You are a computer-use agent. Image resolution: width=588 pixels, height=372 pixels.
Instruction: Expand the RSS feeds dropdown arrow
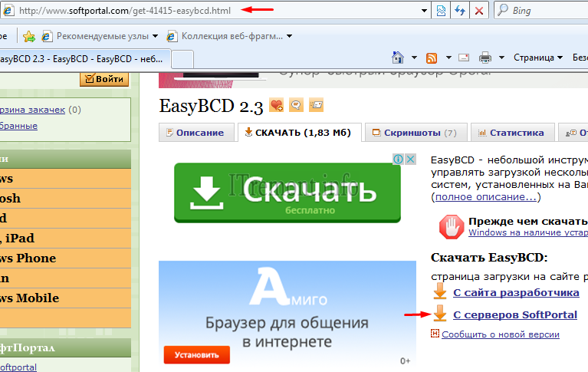[x=448, y=58]
